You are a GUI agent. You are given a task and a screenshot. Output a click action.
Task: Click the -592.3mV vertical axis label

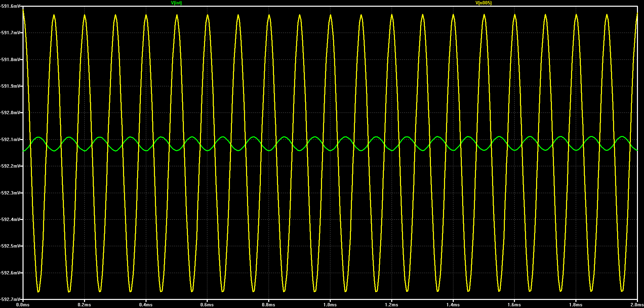(10, 193)
